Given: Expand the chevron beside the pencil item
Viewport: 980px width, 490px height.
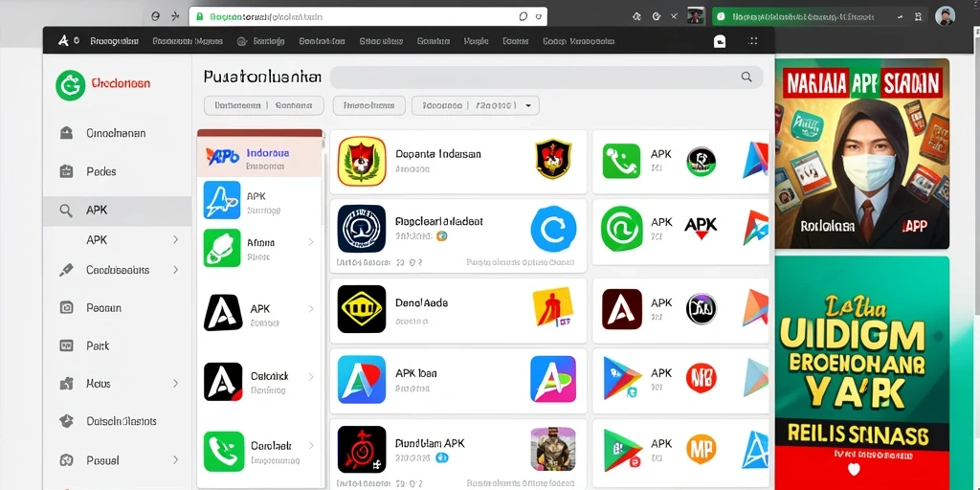Looking at the screenshot, I should tap(176, 270).
